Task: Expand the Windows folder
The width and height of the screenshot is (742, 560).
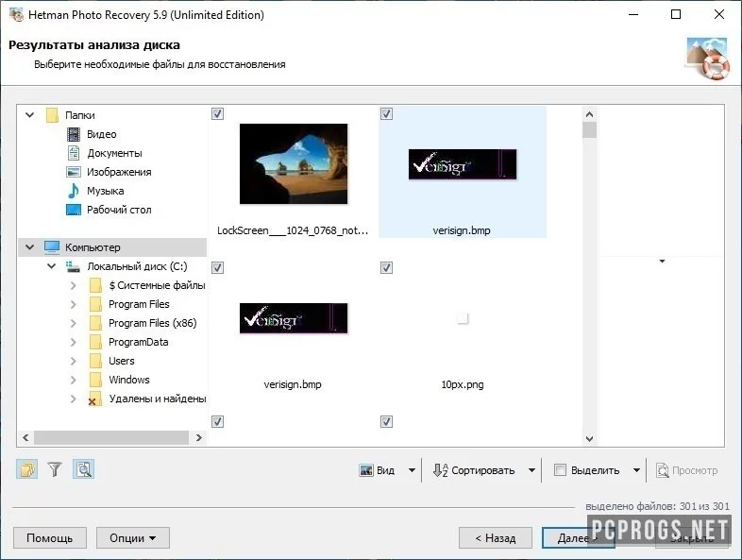Action: pos(73,381)
